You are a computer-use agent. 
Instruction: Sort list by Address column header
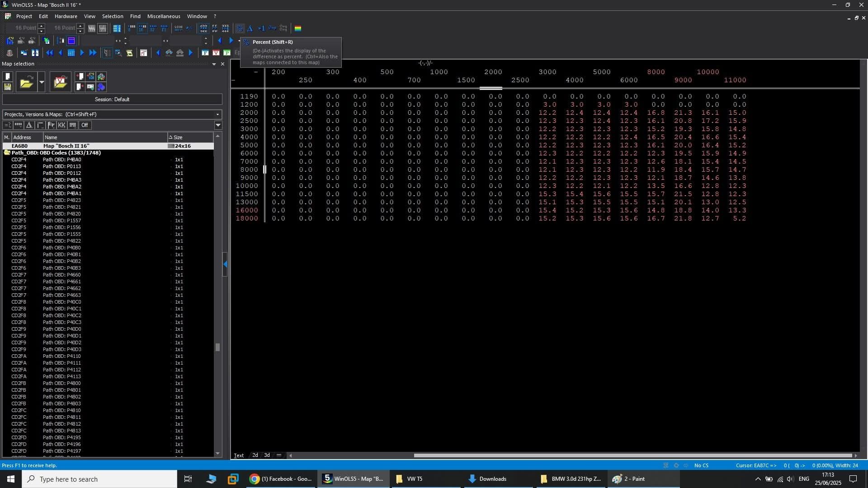tap(27, 137)
